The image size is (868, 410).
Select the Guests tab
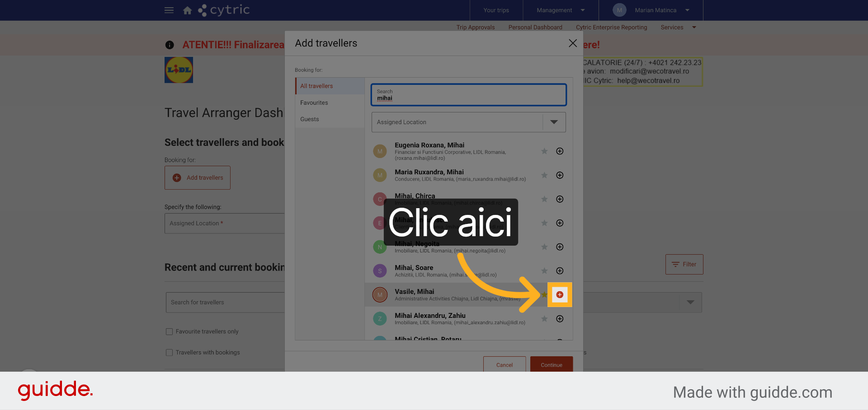point(330,119)
